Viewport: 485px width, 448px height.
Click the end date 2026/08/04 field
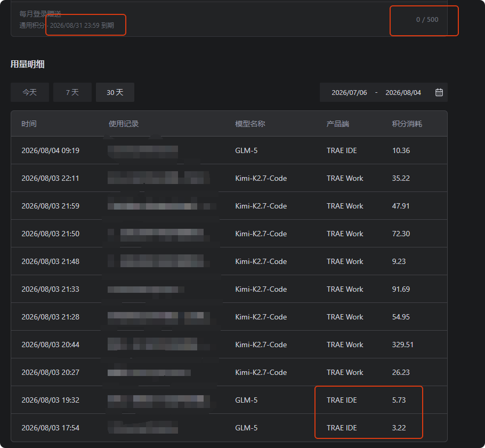point(403,93)
